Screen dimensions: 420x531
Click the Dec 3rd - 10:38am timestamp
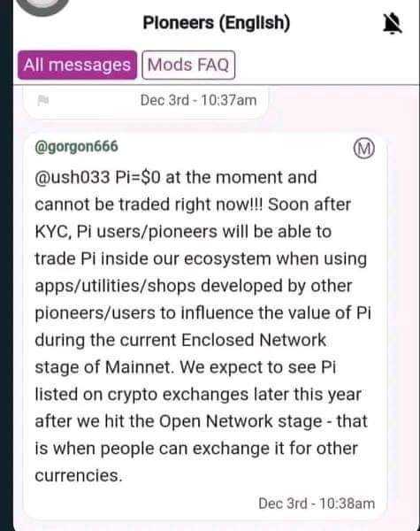317,504
